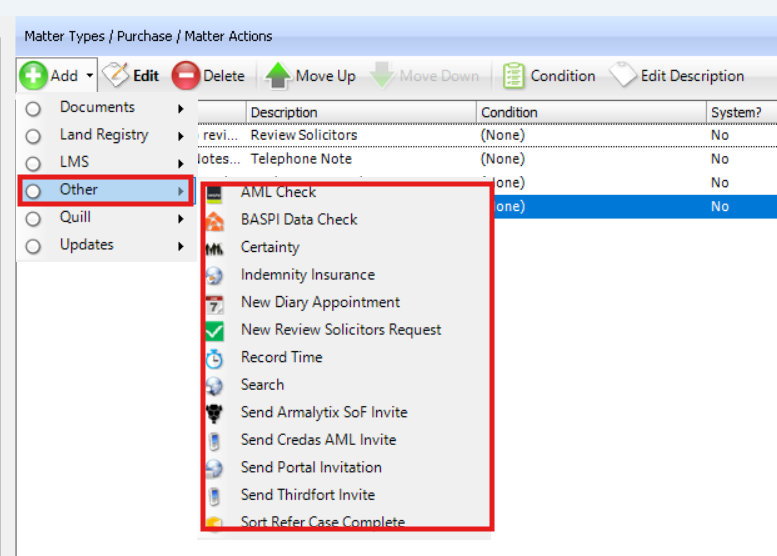Expand the Quill submenu arrow
The image size is (777, 556).
(181, 219)
